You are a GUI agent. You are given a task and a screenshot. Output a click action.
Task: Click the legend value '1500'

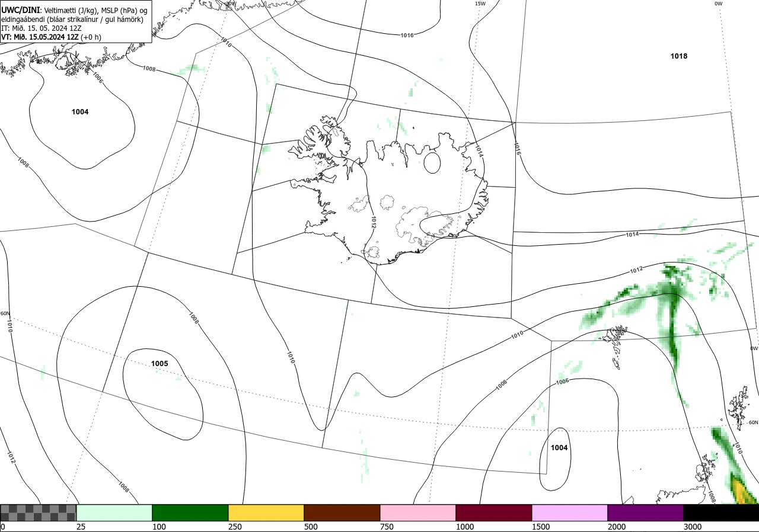click(540, 527)
